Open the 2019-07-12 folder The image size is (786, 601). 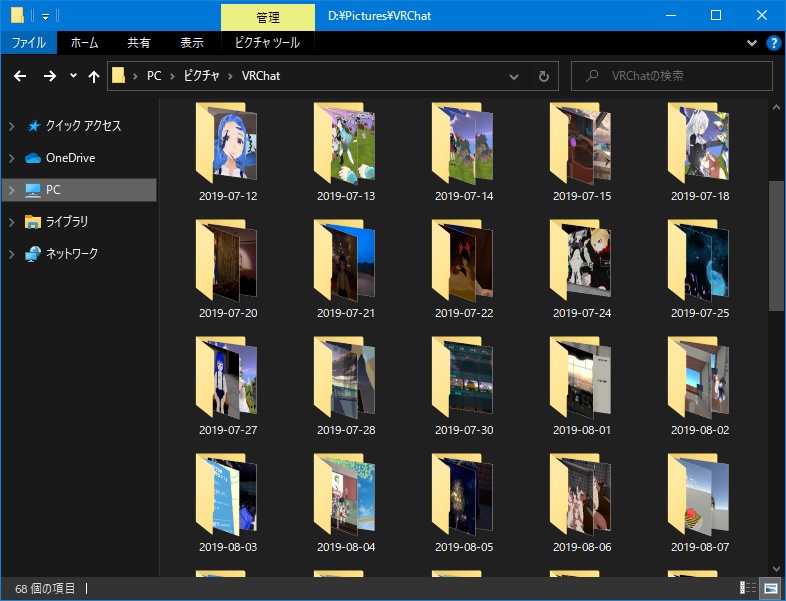(x=228, y=151)
